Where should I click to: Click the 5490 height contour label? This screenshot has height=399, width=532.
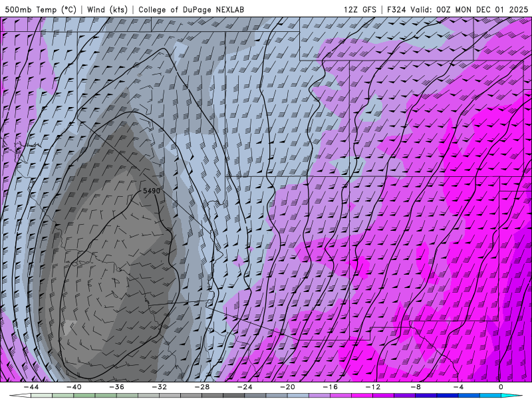[x=152, y=191]
